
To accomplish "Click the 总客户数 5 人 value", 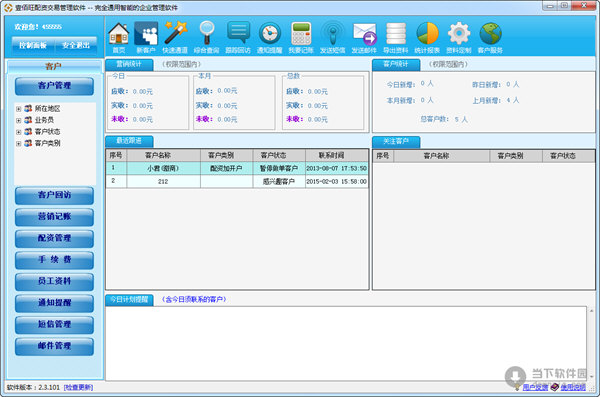I will [x=461, y=119].
